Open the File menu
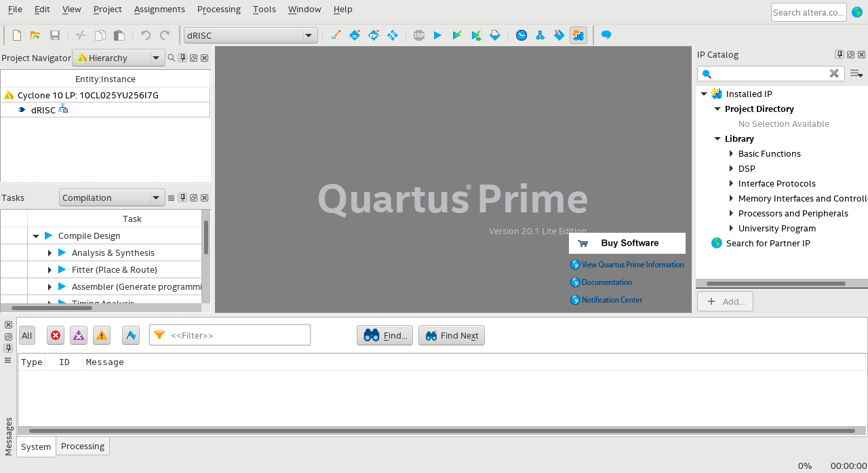The height and width of the screenshot is (473, 868). click(15, 9)
